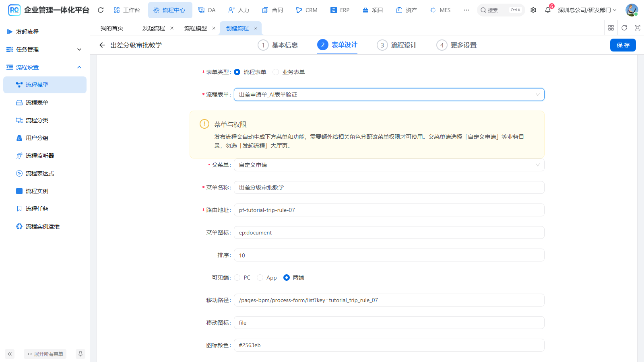Image resolution: width=644 pixels, height=362 pixels.
Task: Click the RO platform logo icon
Action: (14, 10)
